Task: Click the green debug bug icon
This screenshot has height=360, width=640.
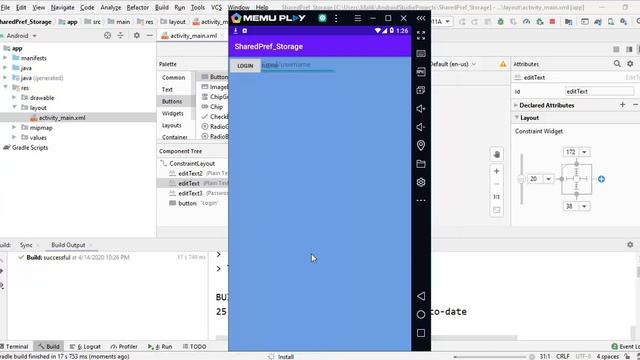Action: 500,22
